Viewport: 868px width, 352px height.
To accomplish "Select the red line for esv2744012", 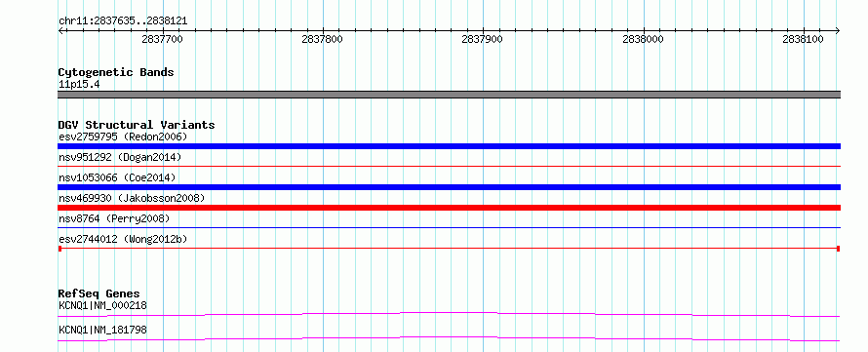I will (x=450, y=249).
